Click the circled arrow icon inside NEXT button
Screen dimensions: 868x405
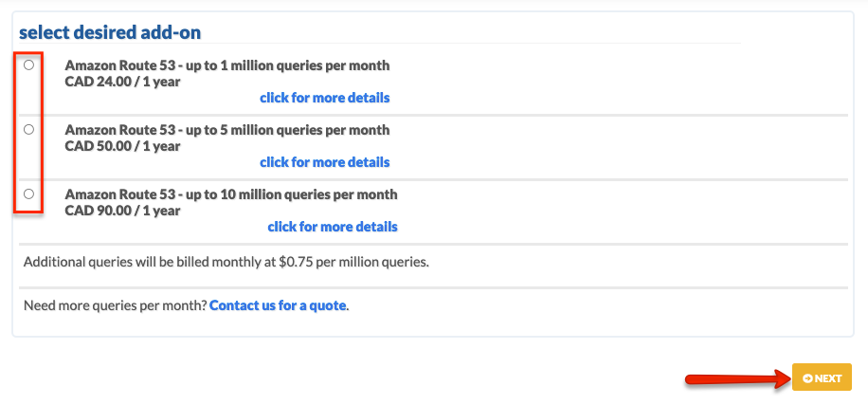[x=807, y=378]
